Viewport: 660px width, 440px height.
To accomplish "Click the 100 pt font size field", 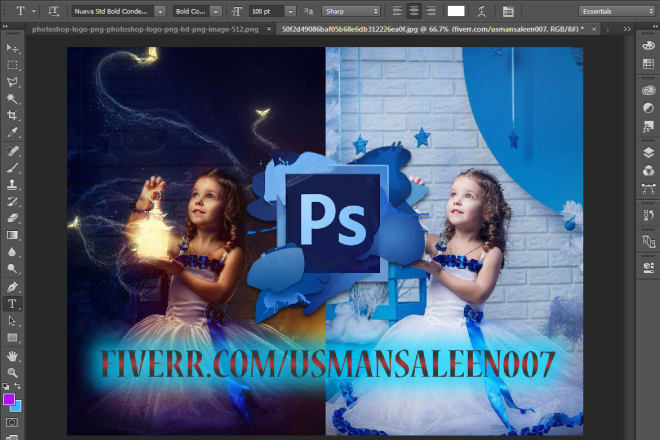I will [267, 11].
